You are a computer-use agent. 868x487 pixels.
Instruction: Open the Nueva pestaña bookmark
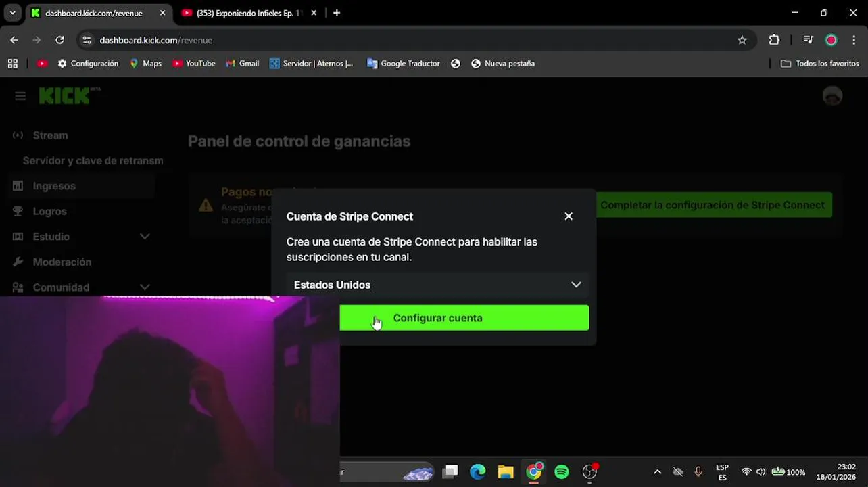[x=503, y=64]
